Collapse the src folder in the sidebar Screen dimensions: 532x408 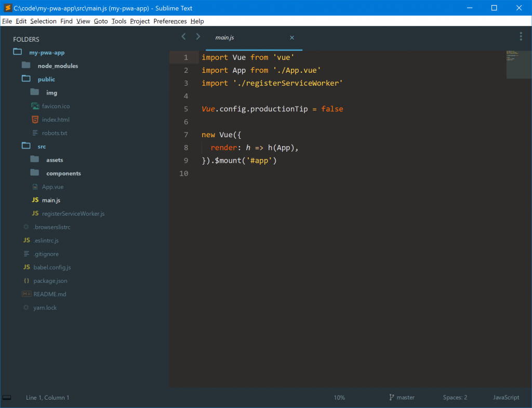[x=25, y=146]
